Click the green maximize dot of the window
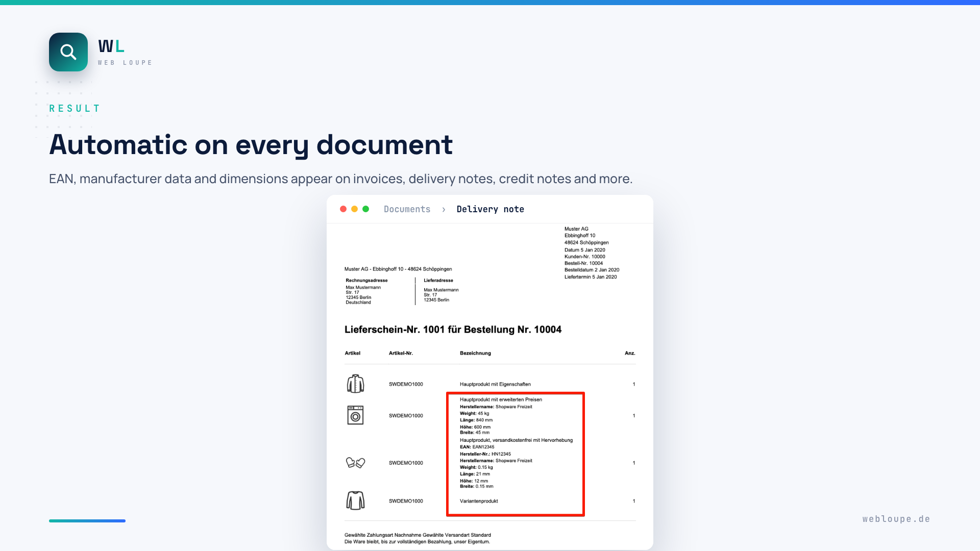980x551 pixels. pyautogui.click(x=365, y=209)
